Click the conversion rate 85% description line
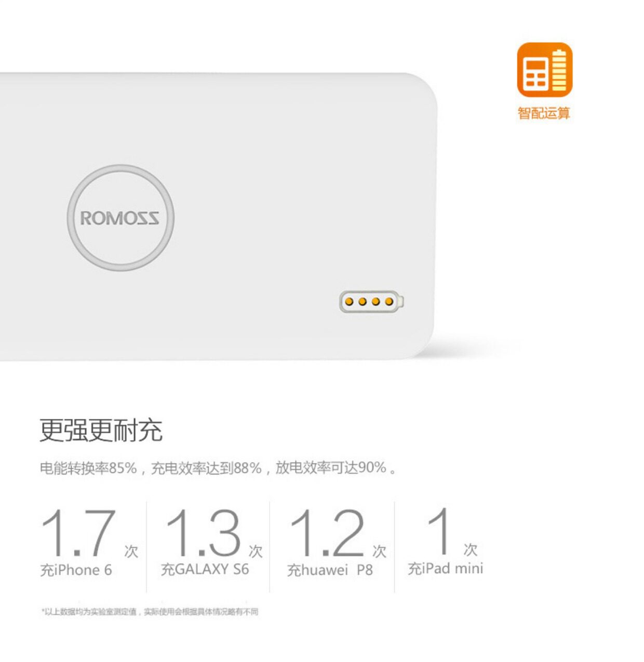This screenshot has height=662, width=644. point(218,468)
